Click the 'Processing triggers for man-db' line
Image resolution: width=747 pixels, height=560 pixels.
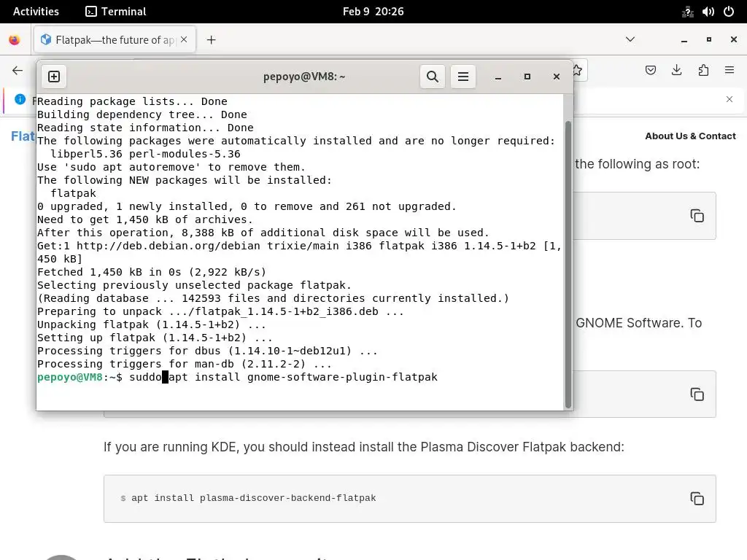(x=185, y=364)
